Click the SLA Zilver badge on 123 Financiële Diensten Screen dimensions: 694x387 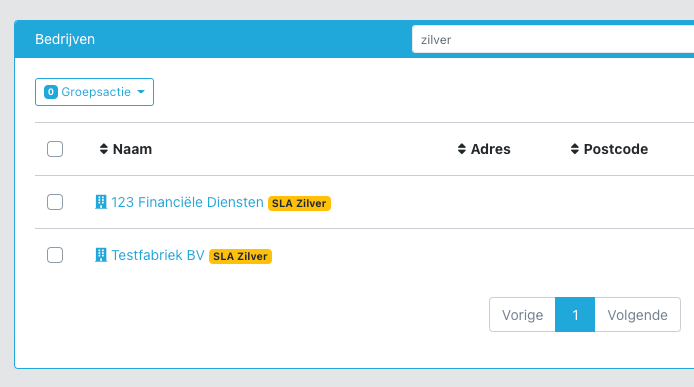[299, 203]
